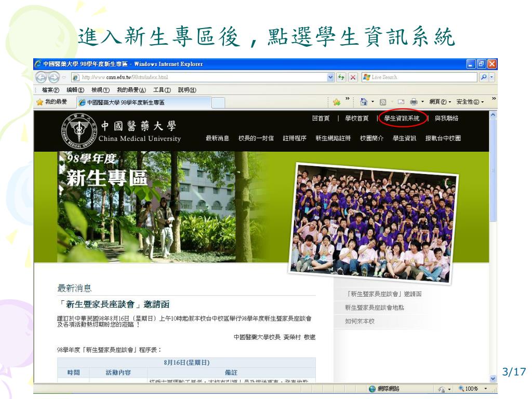Click the RSS feeds icon
The height and width of the screenshot is (399, 532).
coord(383,102)
